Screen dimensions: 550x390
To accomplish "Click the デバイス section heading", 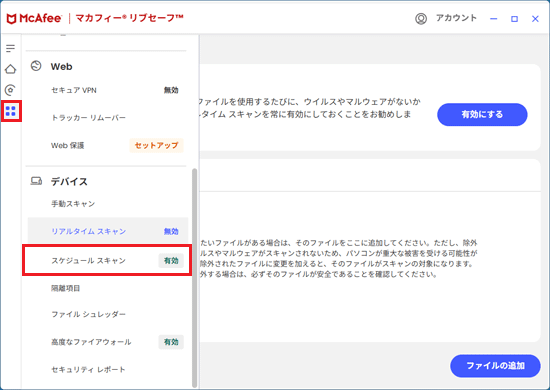I will tap(69, 181).
